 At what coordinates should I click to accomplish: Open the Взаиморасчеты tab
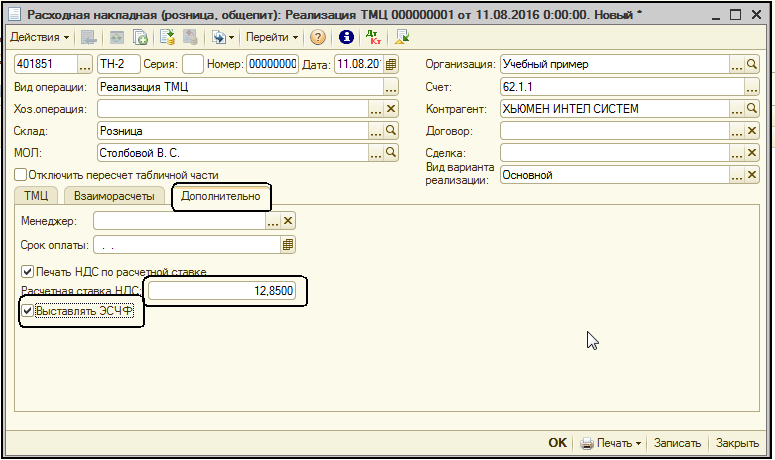click(115, 196)
